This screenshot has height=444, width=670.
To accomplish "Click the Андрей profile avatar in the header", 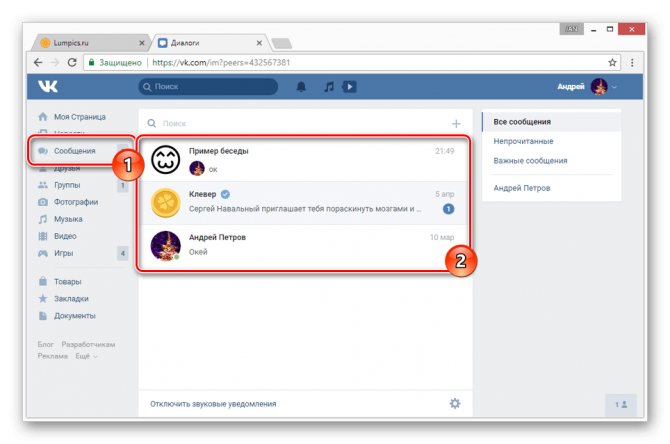I will coord(599,87).
